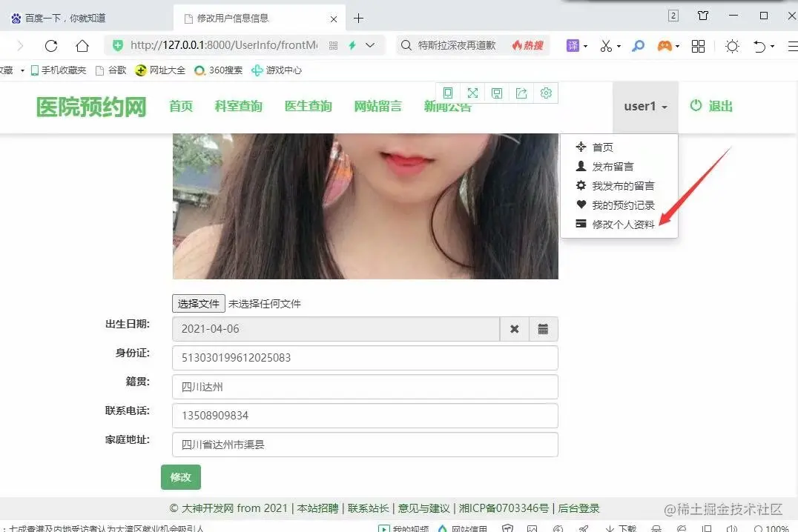Open the 科室查询 nav item
Image resolution: width=798 pixels, height=532 pixels.
click(x=238, y=106)
